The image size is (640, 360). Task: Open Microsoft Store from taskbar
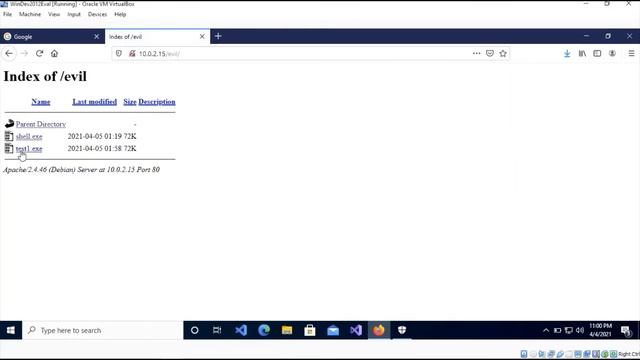(310, 330)
